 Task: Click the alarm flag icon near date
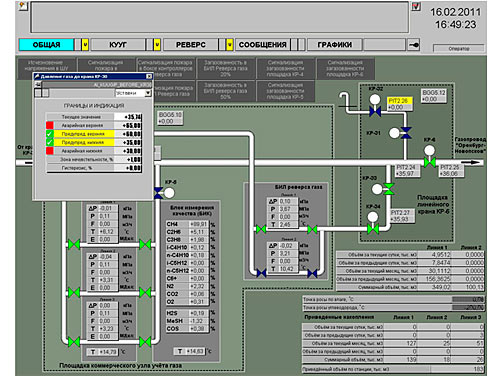coord(416,6)
